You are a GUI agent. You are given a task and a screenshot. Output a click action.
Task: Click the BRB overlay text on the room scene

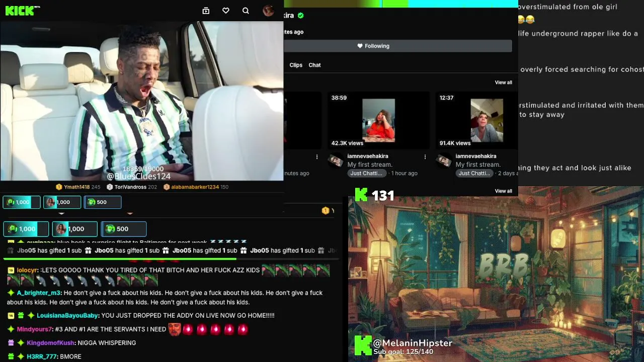(504, 265)
